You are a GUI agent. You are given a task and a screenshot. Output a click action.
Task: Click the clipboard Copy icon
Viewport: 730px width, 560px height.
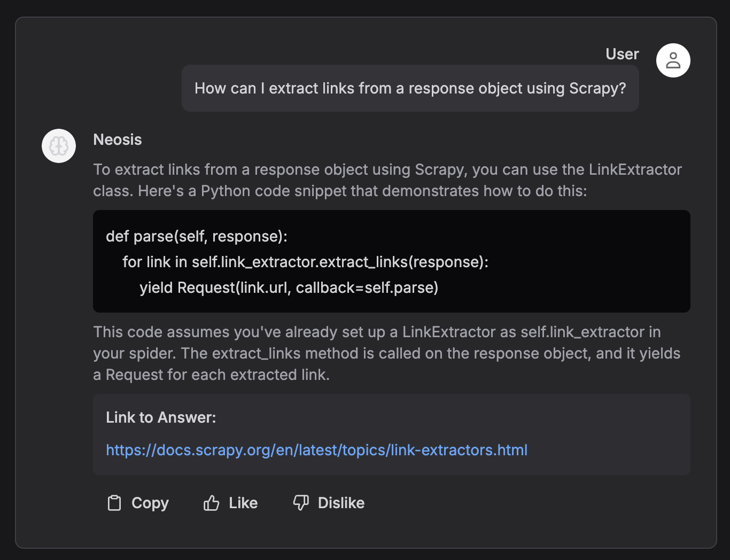(x=114, y=503)
